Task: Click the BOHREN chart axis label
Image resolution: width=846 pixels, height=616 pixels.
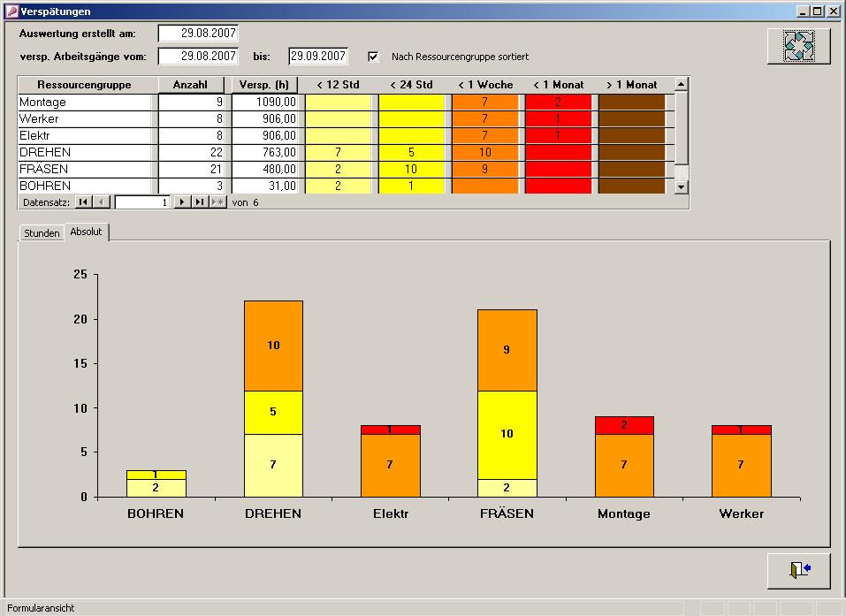Action: click(156, 513)
